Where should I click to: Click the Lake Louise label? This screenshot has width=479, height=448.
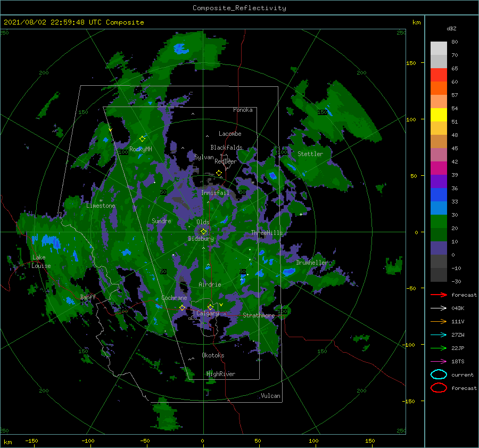[x=41, y=262]
